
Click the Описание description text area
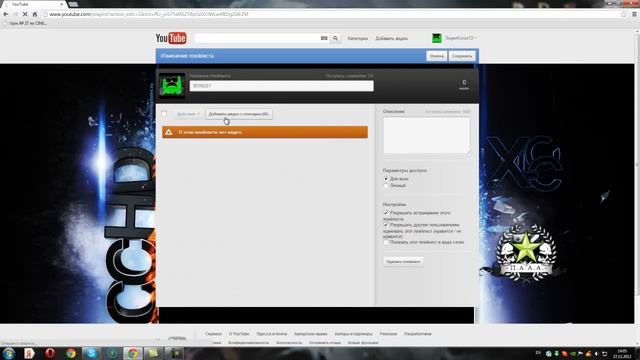(x=427, y=135)
